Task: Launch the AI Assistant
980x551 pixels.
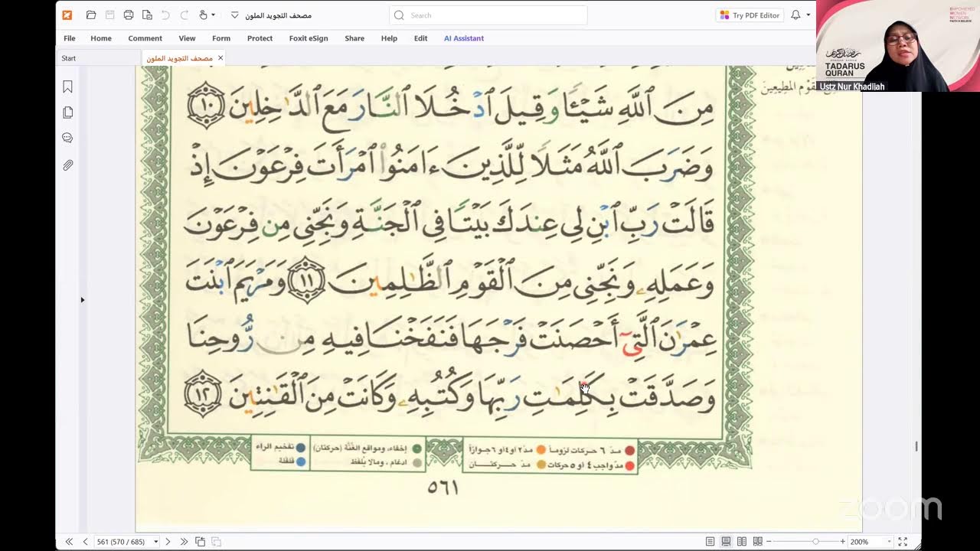Action: pyautogui.click(x=464, y=38)
